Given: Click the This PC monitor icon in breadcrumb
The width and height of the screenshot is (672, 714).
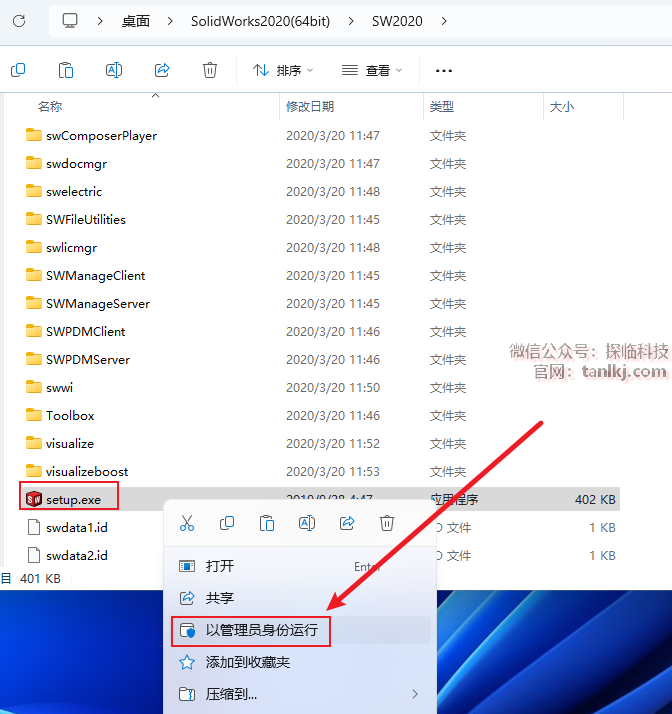Looking at the screenshot, I should pos(70,21).
